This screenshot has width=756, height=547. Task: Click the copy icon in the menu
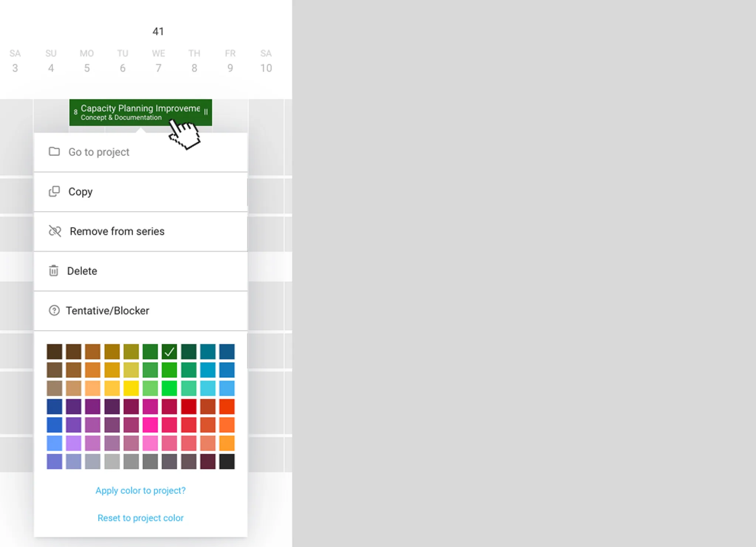54,191
